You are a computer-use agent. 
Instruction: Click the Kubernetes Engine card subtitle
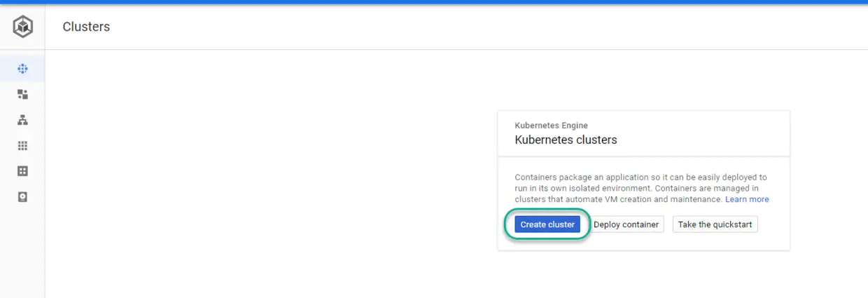pos(551,126)
